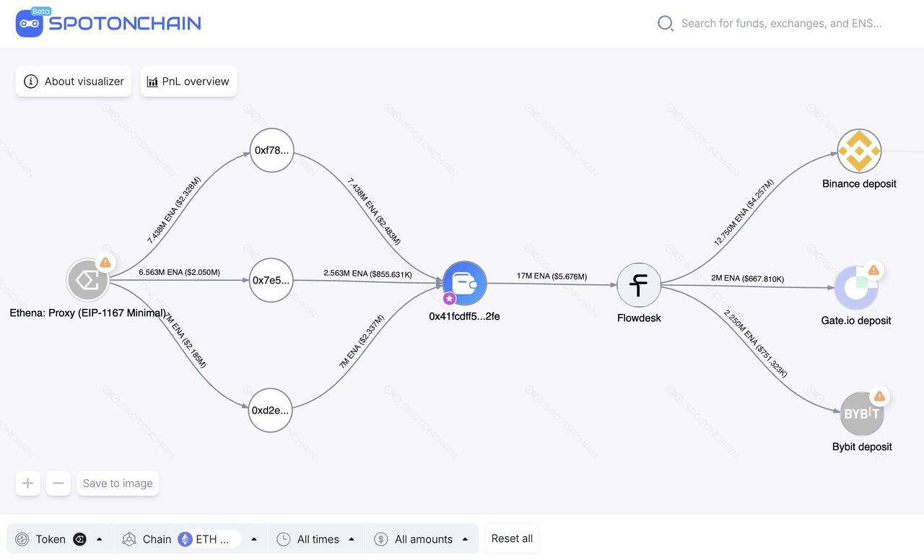This screenshot has height=560, width=924.
Task: Select the 0xf78... address node
Action: pyautogui.click(x=272, y=150)
